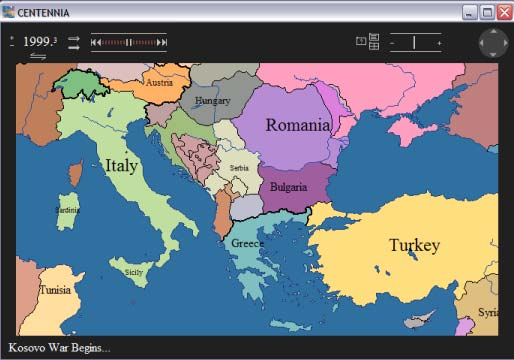Click the Centennia app icon in title bar
The height and width of the screenshot is (360, 514).
point(8,12)
